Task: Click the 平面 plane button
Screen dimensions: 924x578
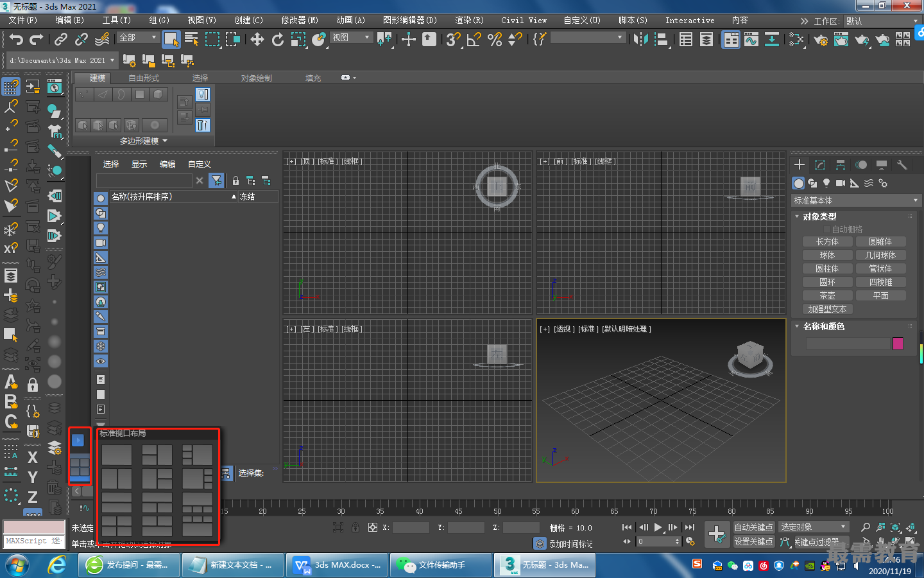Action: pos(880,295)
